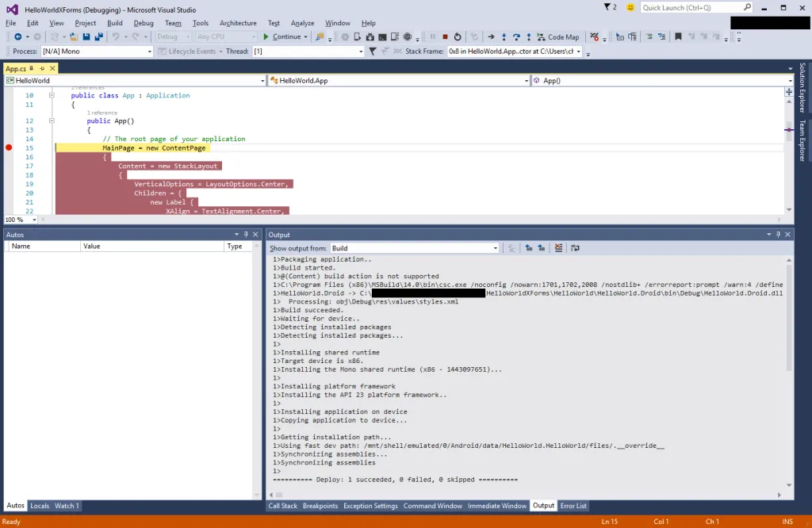
Task: Open the Solution Explorer side tab
Action: point(802,87)
